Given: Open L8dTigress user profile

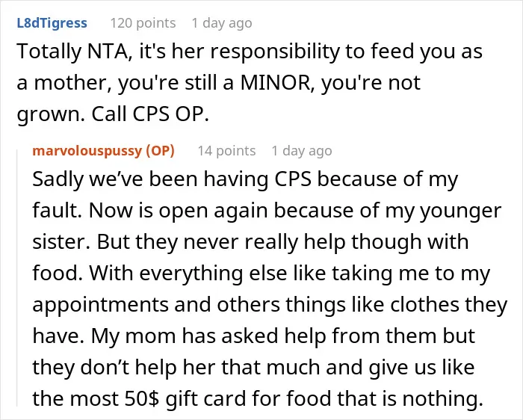Looking at the screenshot, I should [52, 23].
